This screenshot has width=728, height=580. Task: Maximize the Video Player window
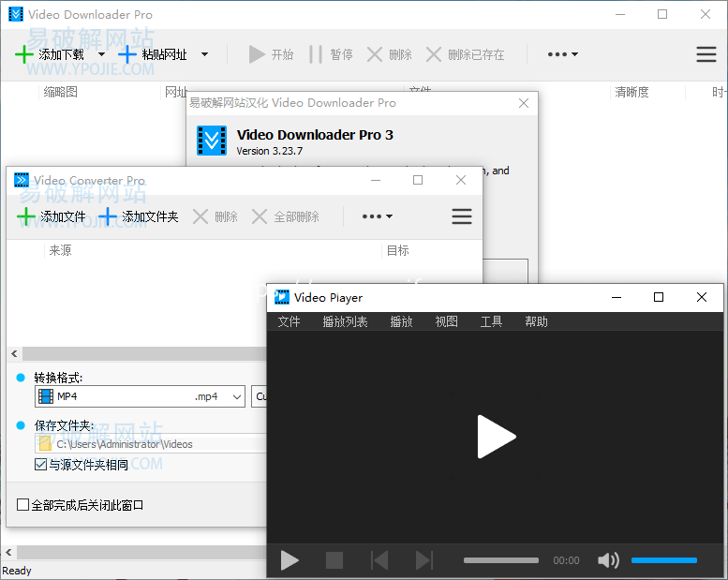(x=659, y=297)
